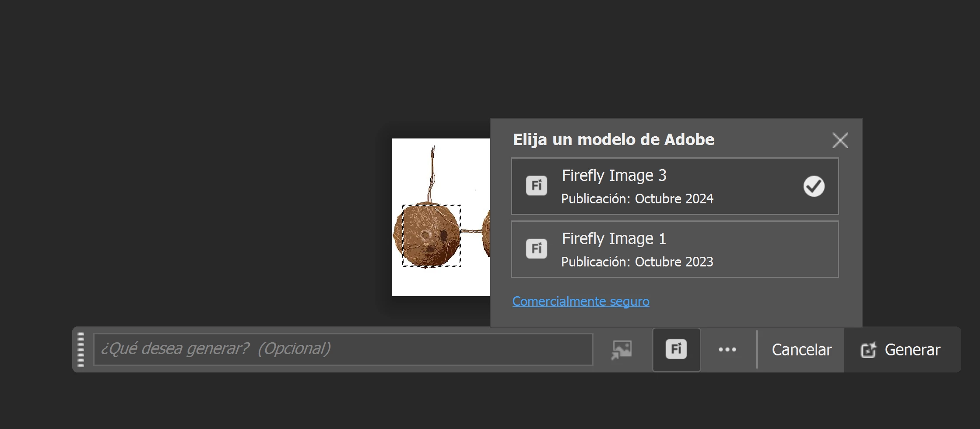
Task: Grab the taskbar drag handle grip
Action: click(x=81, y=349)
